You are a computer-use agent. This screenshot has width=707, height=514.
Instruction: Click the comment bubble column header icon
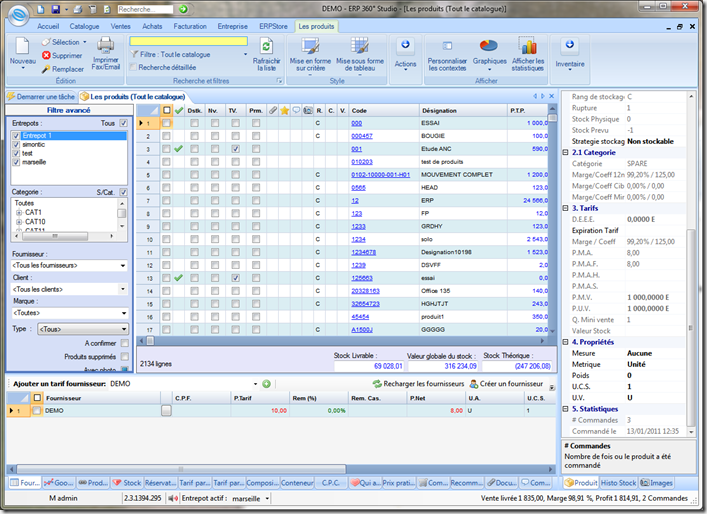296,110
